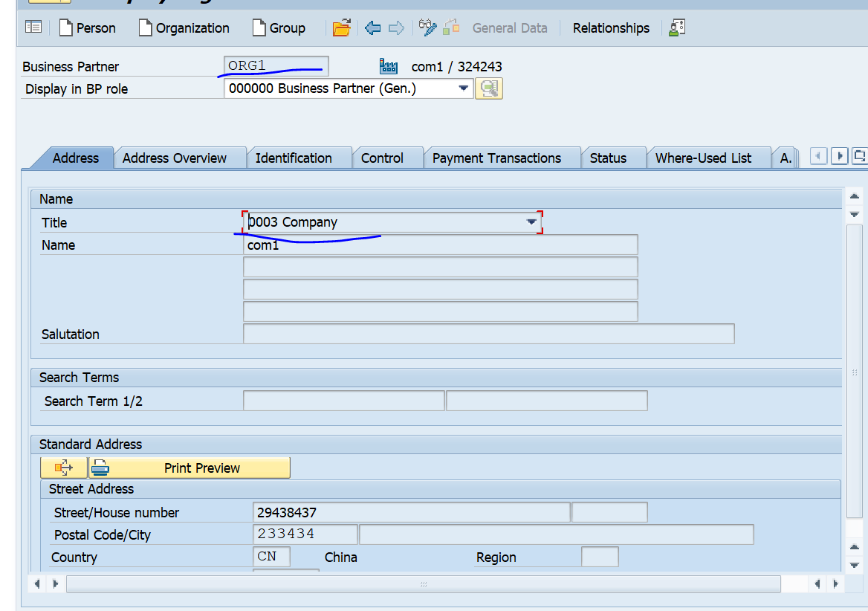868x611 pixels.
Task: Click the factory organization icon
Action: click(x=389, y=66)
